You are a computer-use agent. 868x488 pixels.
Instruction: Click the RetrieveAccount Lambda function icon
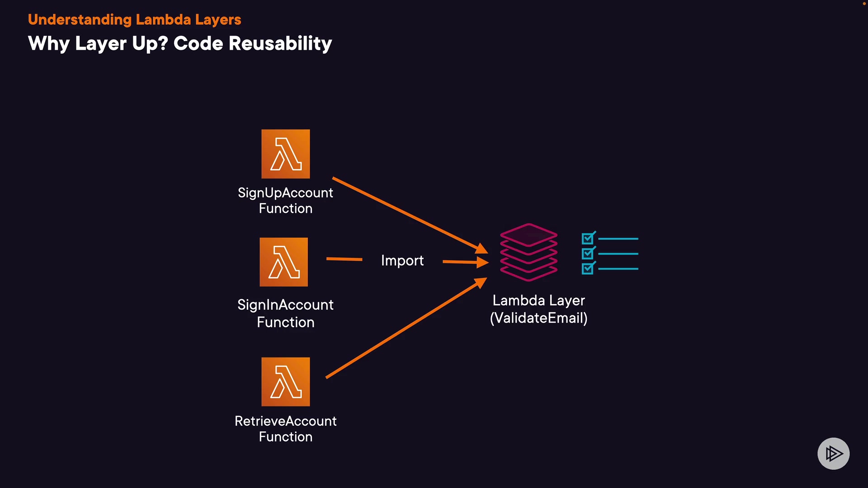(285, 382)
